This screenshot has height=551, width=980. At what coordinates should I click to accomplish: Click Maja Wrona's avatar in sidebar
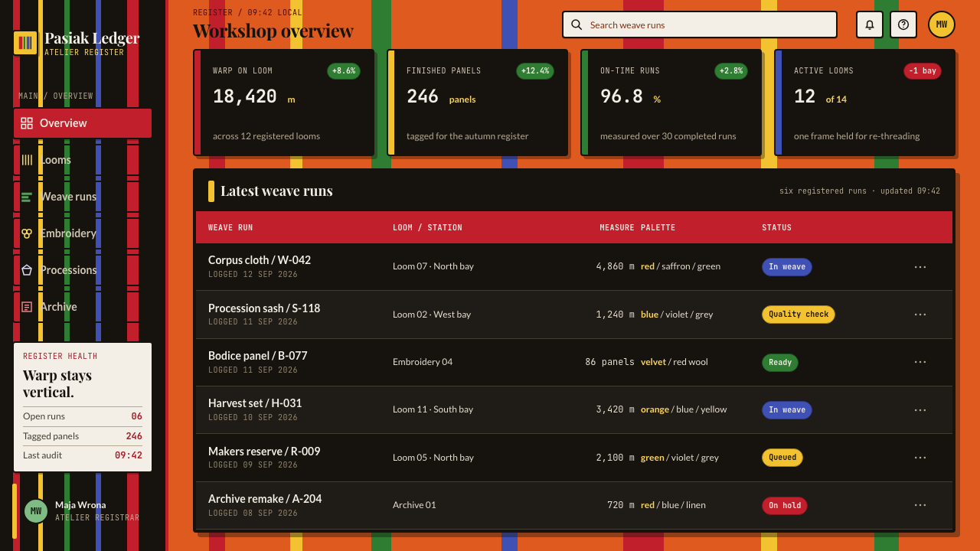[x=36, y=511]
